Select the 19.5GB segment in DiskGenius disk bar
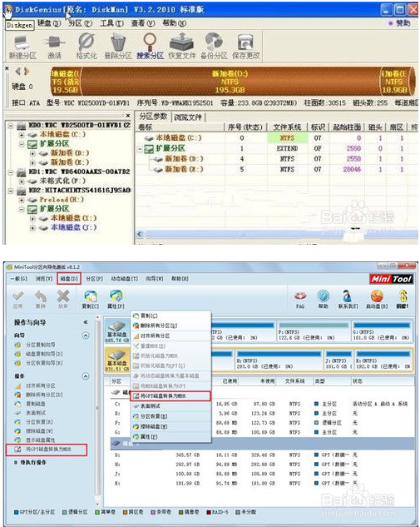Viewport: 420px width, 527px height. pos(66,82)
